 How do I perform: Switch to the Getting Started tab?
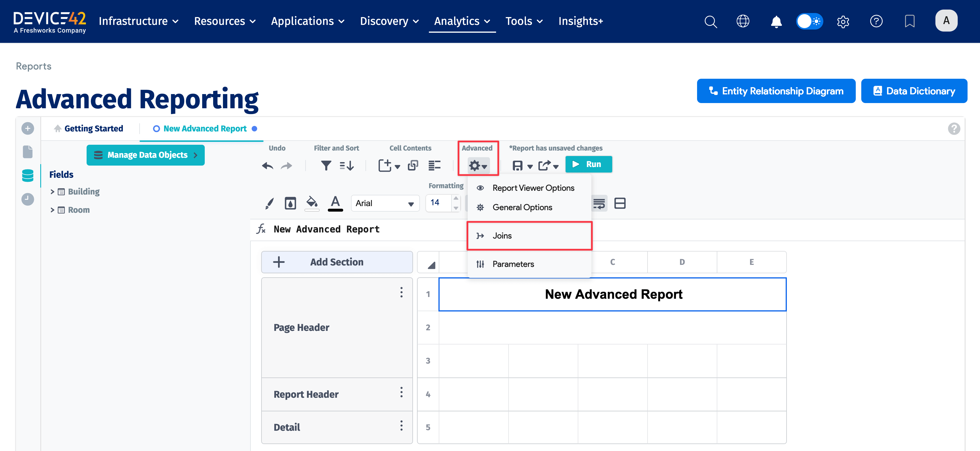coord(89,129)
